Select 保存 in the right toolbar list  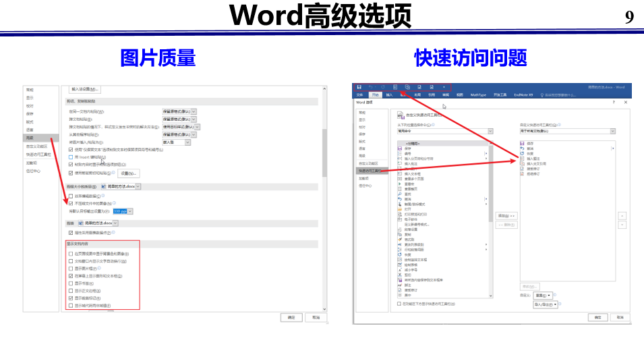[x=527, y=143]
